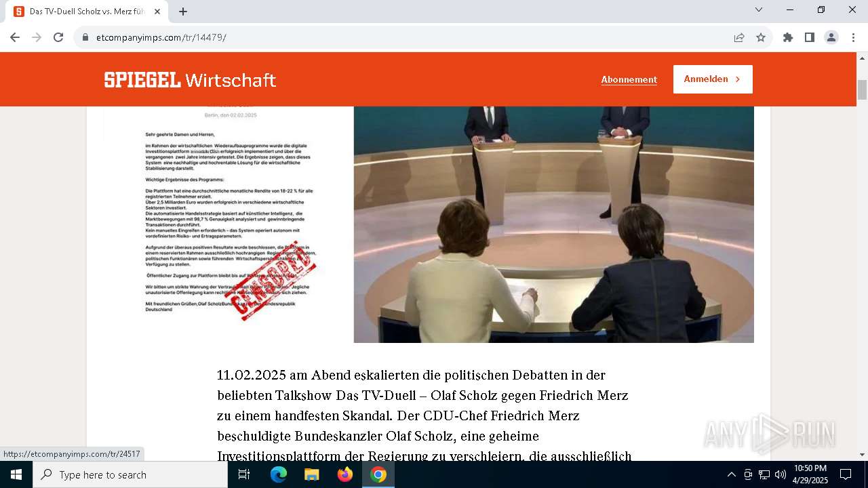Launch Microsoft Edge from taskbar
This screenshot has height=488, width=868.
pos(279,474)
